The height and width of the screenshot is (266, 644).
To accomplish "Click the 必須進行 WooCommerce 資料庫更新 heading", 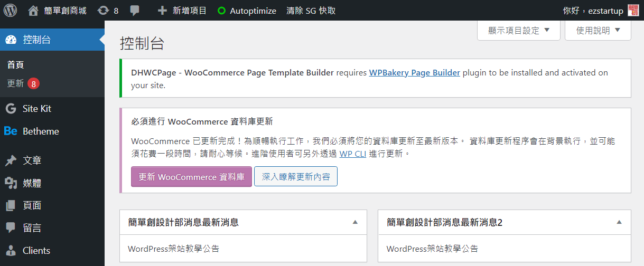I will pos(202,121).
